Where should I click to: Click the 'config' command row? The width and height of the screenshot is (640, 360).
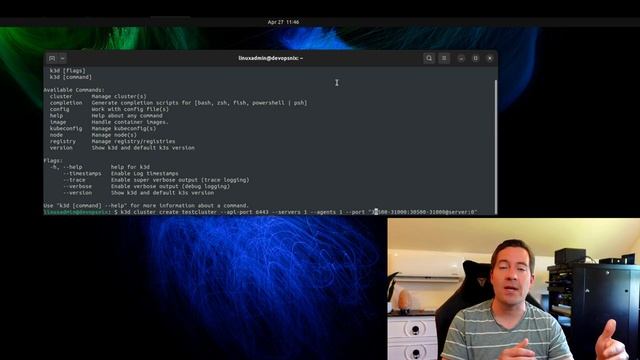(109, 109)
